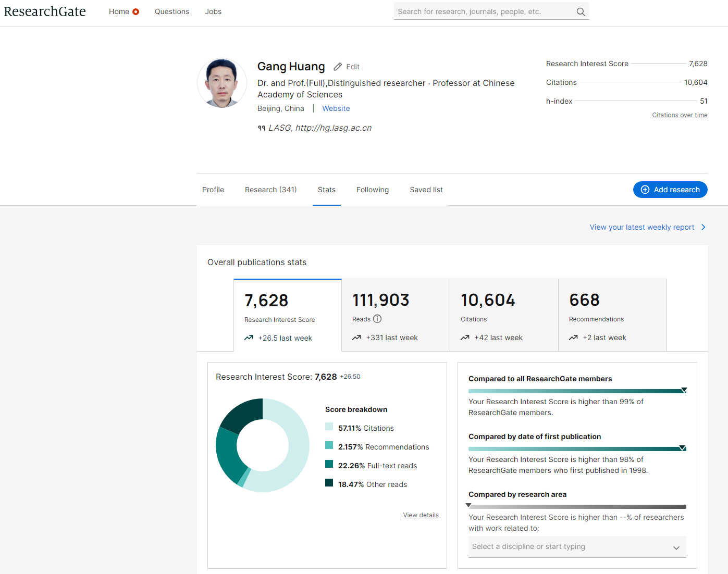
Task: Click the h-index 51 value
Action: 704,101
